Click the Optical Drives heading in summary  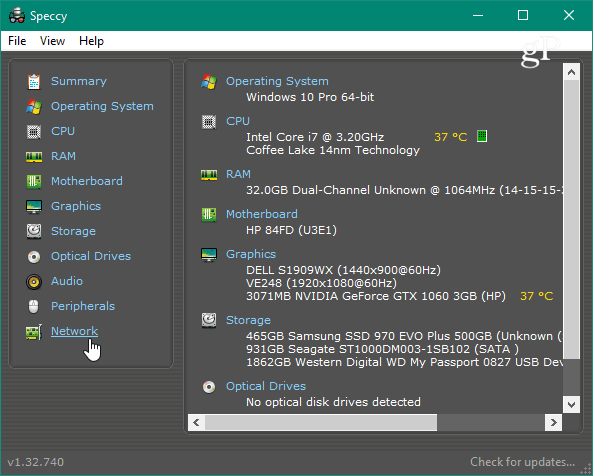click(x=266, y=386)
